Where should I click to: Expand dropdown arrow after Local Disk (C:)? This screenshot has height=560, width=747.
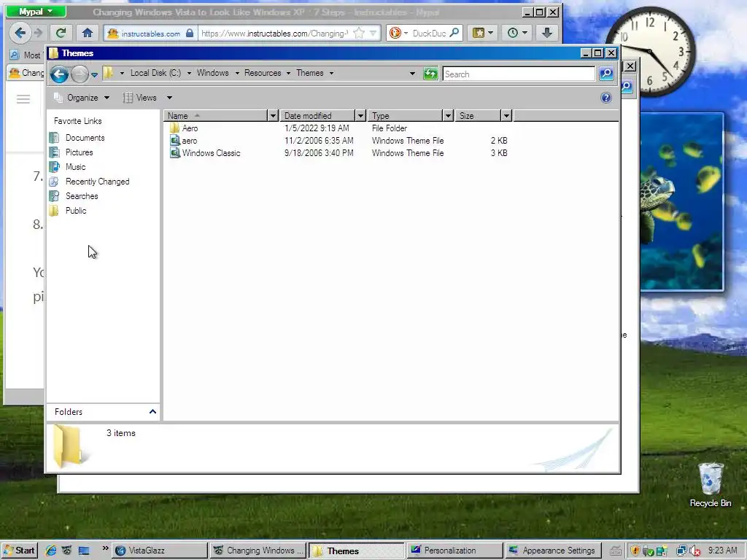pyautogui.click(x=189, y=74)
